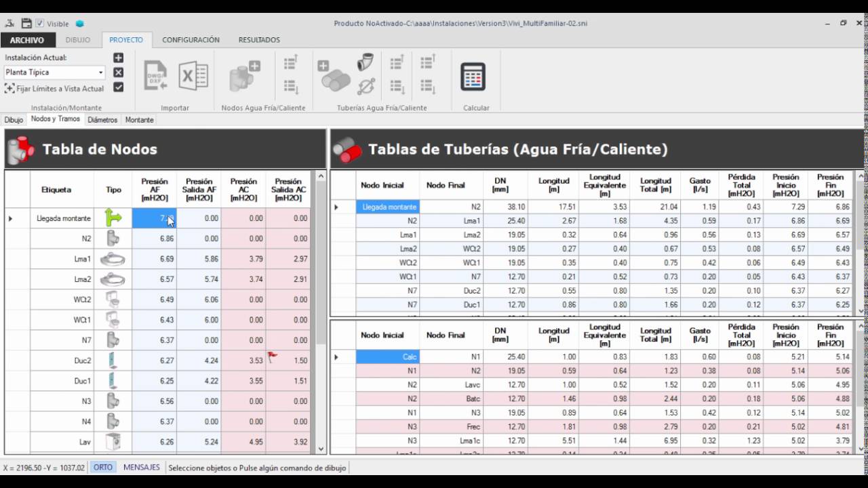Toggle the Visible checkbox
The width and height of the screenshot is (868, 488).
pos(39,23)
